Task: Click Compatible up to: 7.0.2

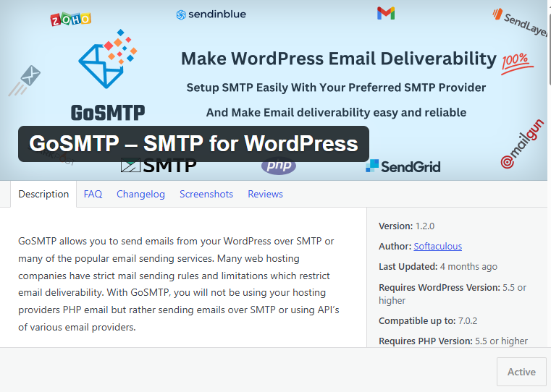Action: coord(428,320)
